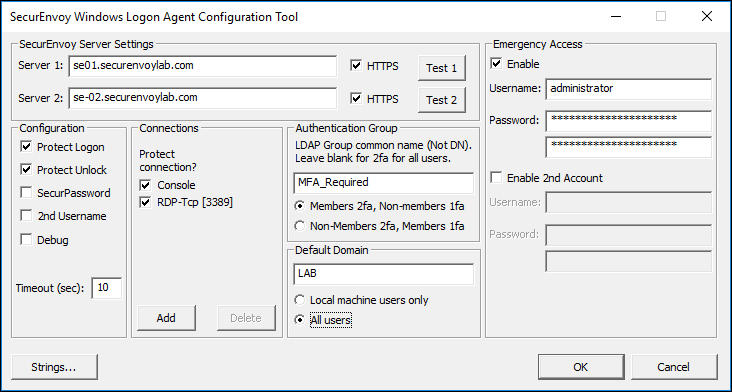Open the Strings... dialog
The width and height of the screenshot is (732, 392).
click(55, 367)
